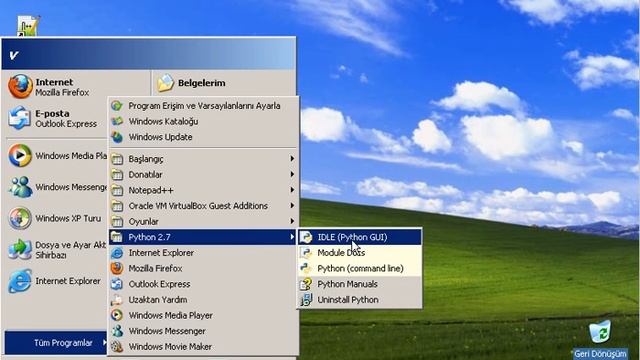Open Program Erişim ve Varsayılanlarını Ayarla
The image size is (640, 360).
204,106
